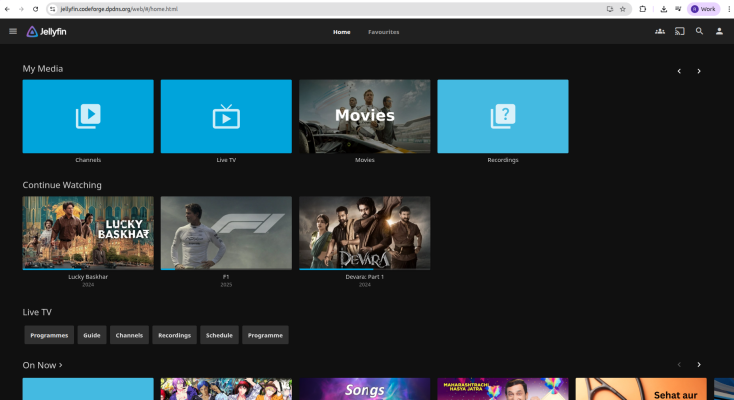
Task: Bookmark this page with star icon
Action: coord(623,9)
